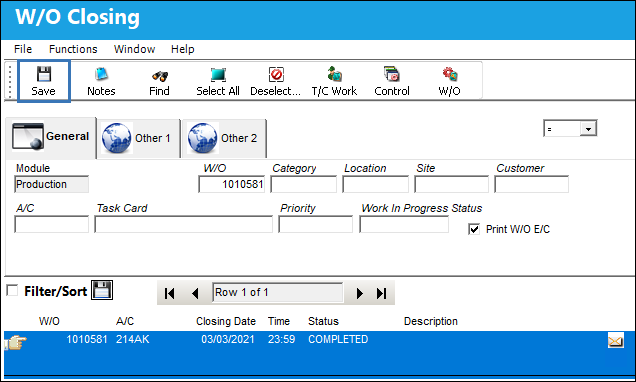
Task: Click the Deselect toolbar icon
Action: coord(276,75)
